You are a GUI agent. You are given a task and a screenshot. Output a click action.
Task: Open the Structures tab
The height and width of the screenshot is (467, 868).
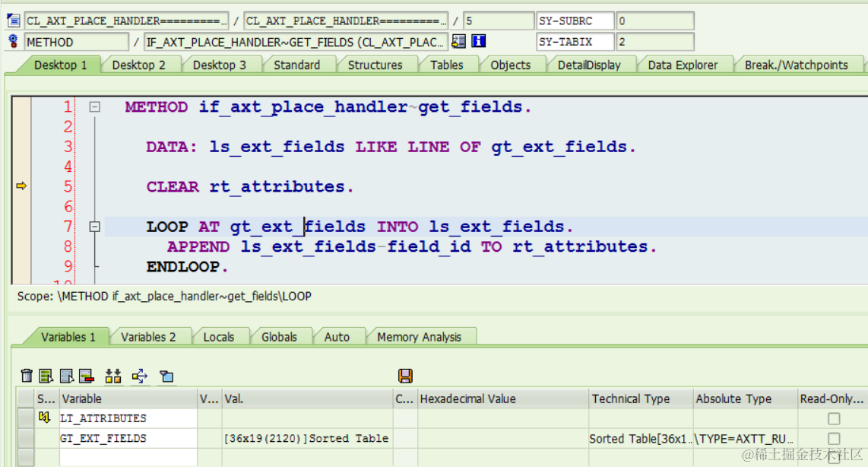tap(375, 65)
